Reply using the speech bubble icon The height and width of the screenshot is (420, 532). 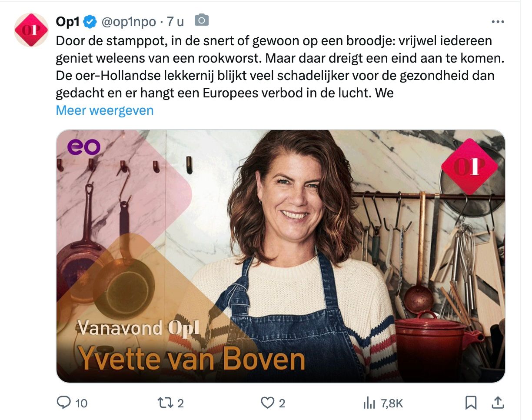64,403
